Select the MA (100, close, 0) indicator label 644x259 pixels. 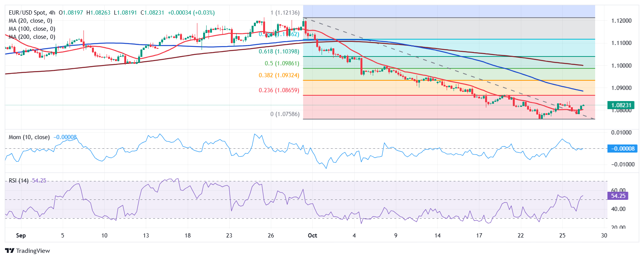pos(32,29)
